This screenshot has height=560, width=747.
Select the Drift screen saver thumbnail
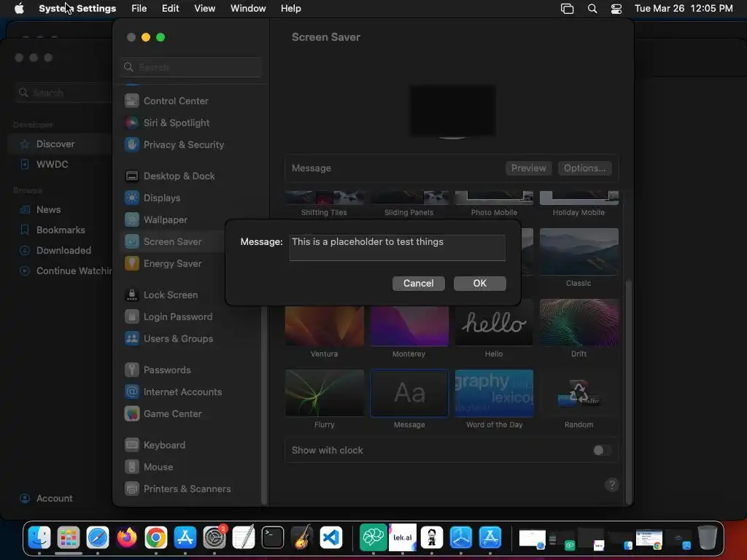pyautogui.click(x=578, y=322)
